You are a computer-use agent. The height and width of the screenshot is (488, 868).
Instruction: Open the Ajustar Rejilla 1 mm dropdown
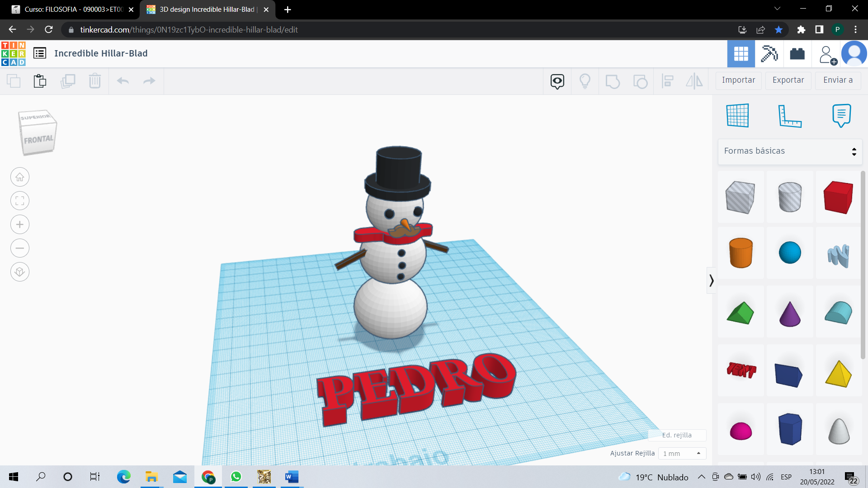pos(682,453)
